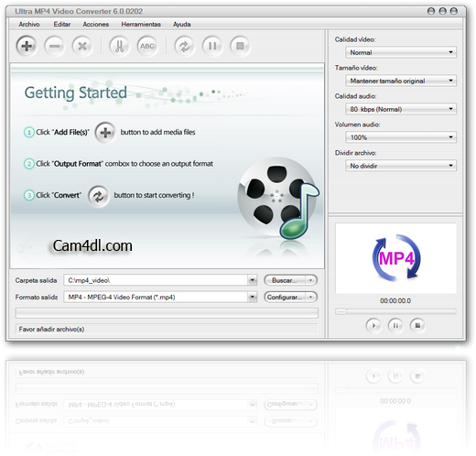Screen dimensions: 476x456
Task: Expand the Calidad vídeo dropdown
Action: (401, 52)
